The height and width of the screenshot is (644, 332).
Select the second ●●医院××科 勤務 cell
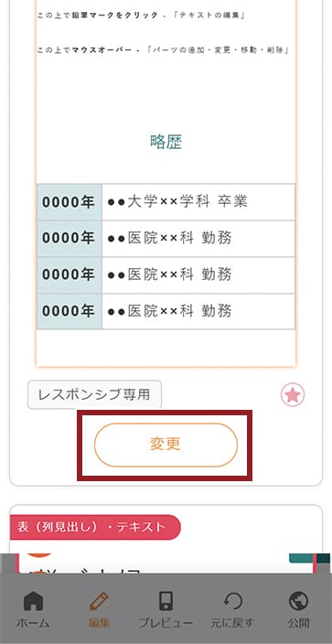click(198, 274)
